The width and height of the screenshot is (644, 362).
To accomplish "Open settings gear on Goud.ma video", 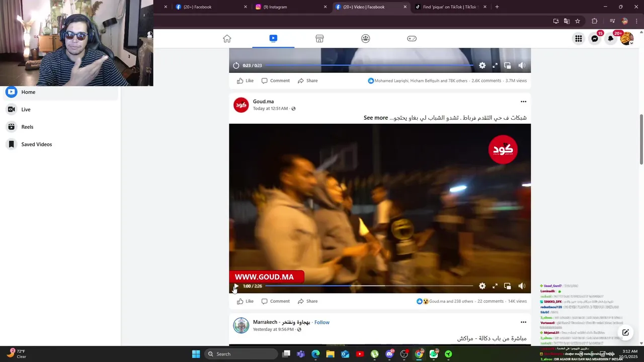I will (482, 286).
